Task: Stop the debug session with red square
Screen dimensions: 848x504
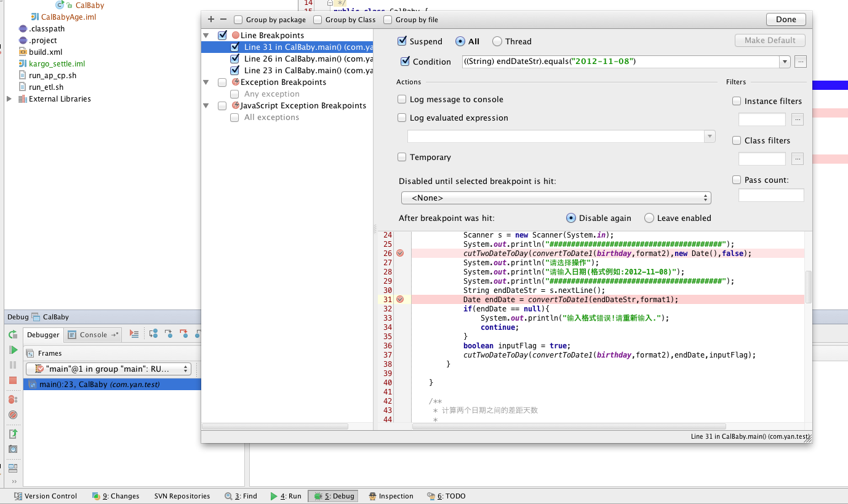Action: (13, 380)
